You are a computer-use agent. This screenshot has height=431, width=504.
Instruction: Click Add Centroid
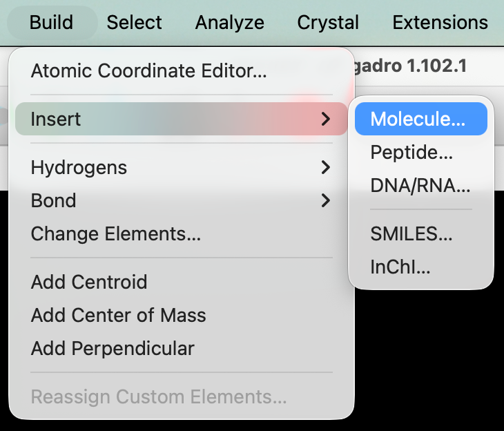(89, 282)
